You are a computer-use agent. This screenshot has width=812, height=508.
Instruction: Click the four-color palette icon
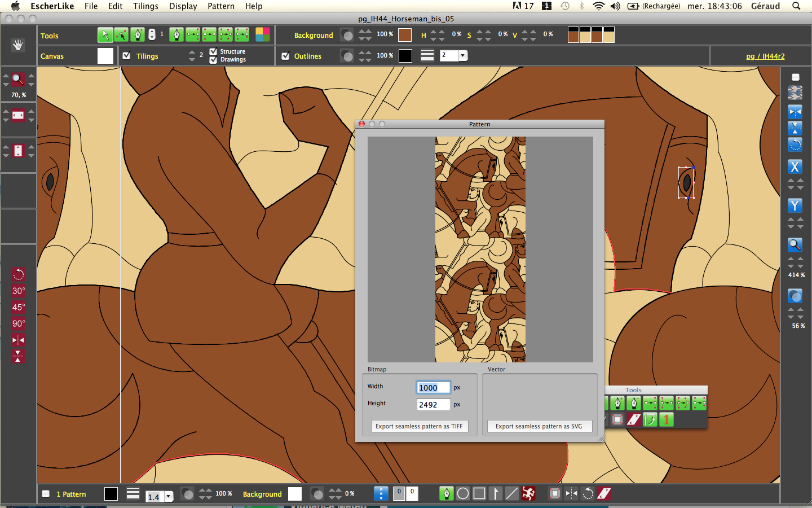(263, 35)
